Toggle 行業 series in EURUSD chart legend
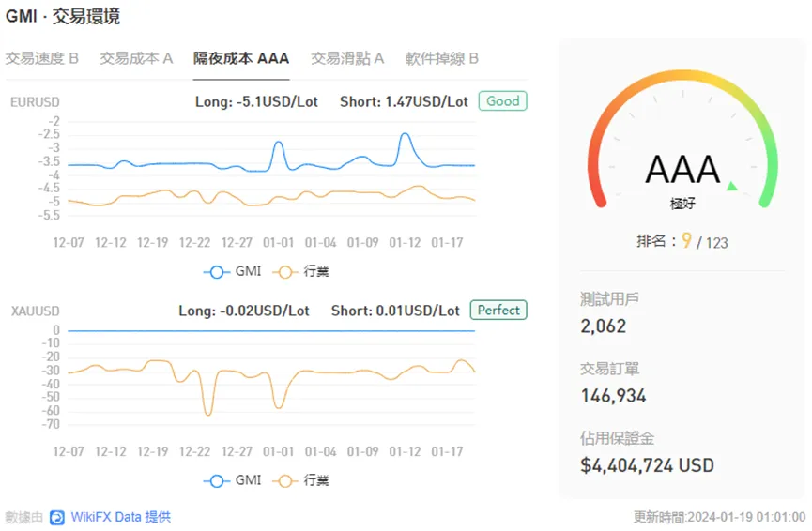 tap(303, 271)
